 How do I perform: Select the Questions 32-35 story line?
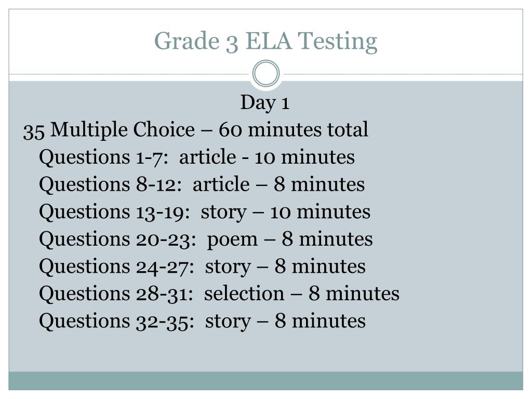point(202,321)
